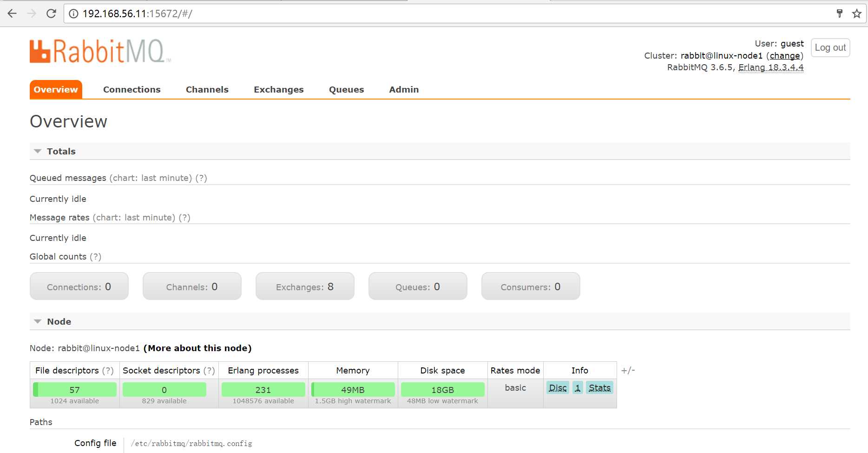Click the Memory column header
The width and height of the screenshot is (868, 453).
point(353,371)
